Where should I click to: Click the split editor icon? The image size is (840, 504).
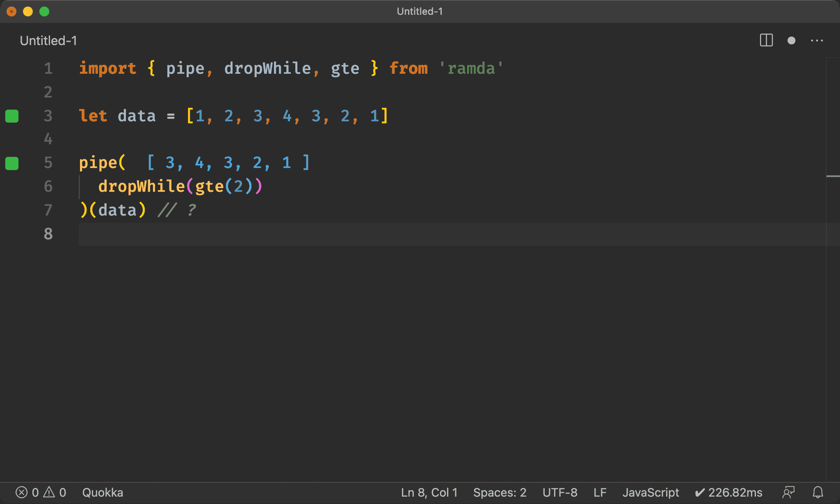coord(766,41)
